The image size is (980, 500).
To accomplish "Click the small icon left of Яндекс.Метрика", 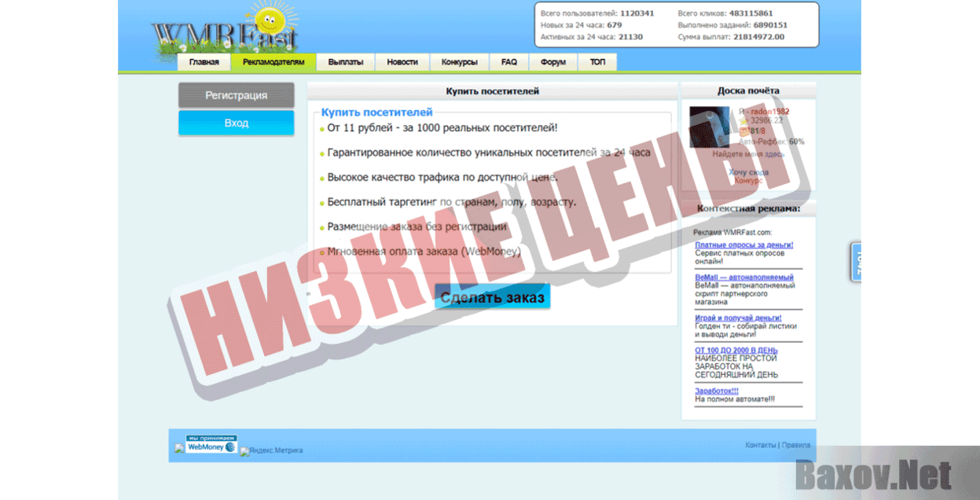I will coord(244,451).
